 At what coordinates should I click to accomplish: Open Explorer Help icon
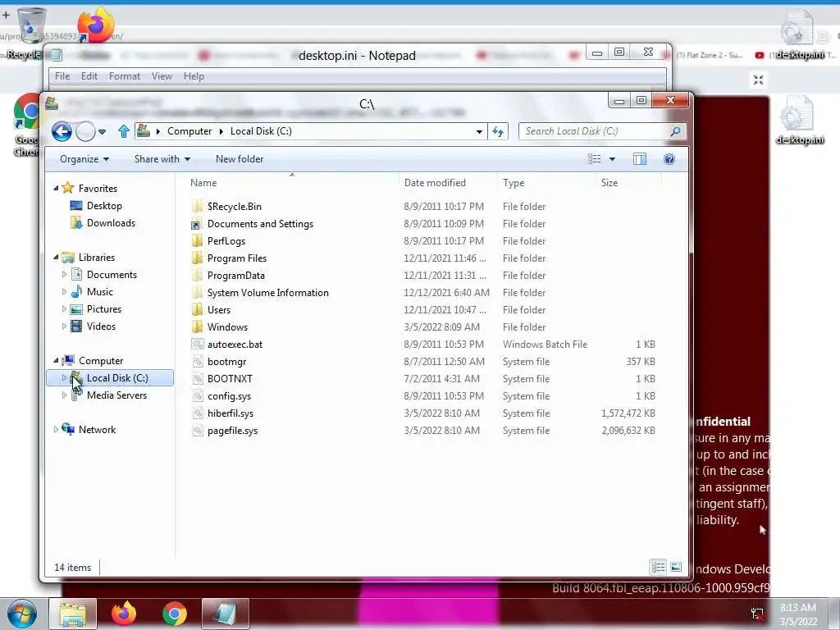[x=669, y=159]
